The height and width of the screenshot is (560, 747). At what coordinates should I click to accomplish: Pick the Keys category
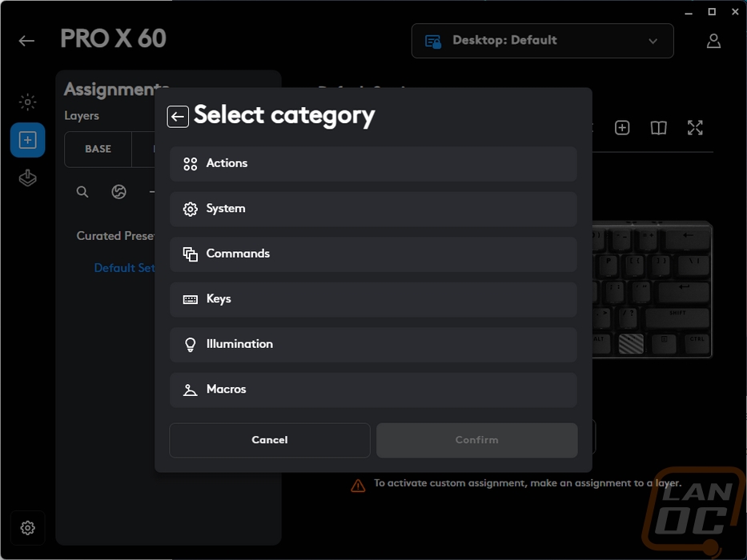[373, 299]
